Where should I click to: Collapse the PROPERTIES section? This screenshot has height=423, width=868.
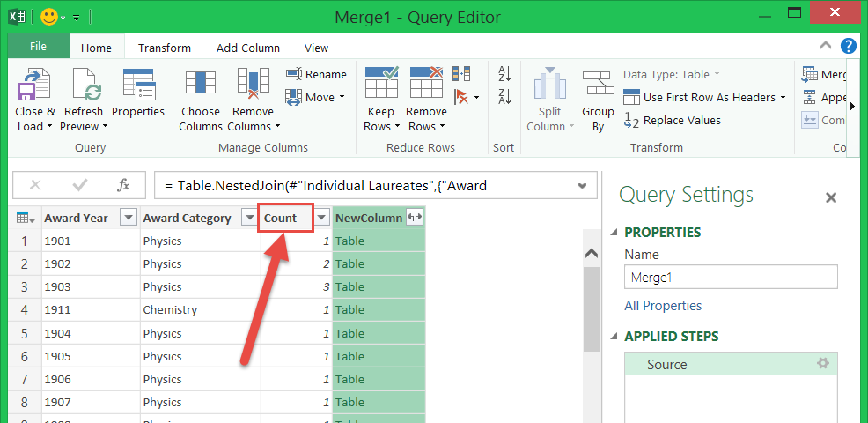614,233
